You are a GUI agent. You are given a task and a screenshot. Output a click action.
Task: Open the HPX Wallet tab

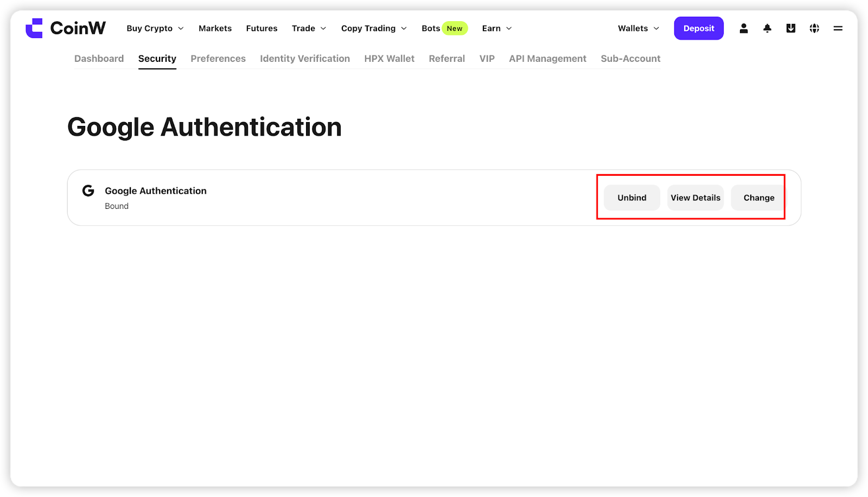pyautogui.click(x=390, y=59)
